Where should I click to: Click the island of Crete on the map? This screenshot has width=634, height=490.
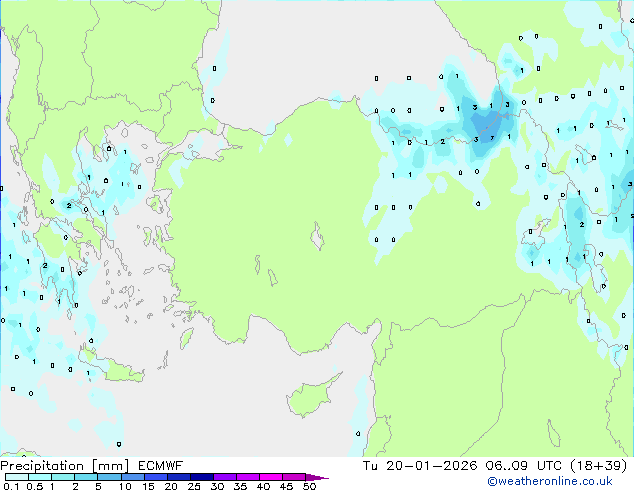pos(113,366)
